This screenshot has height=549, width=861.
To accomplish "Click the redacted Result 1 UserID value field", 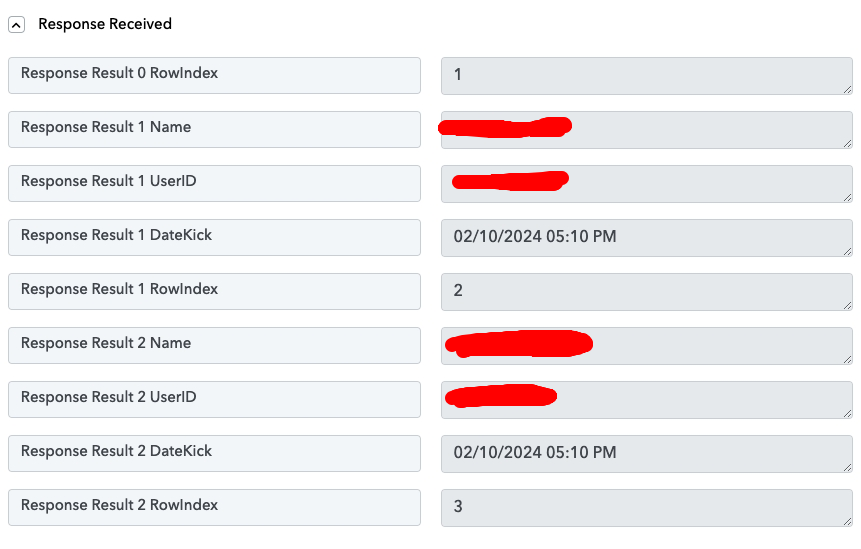I will (x=647, y=184).
